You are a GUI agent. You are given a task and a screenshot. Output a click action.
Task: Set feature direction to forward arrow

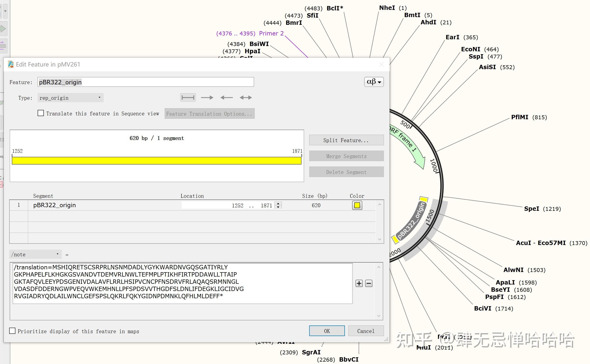tap(207, 98)
